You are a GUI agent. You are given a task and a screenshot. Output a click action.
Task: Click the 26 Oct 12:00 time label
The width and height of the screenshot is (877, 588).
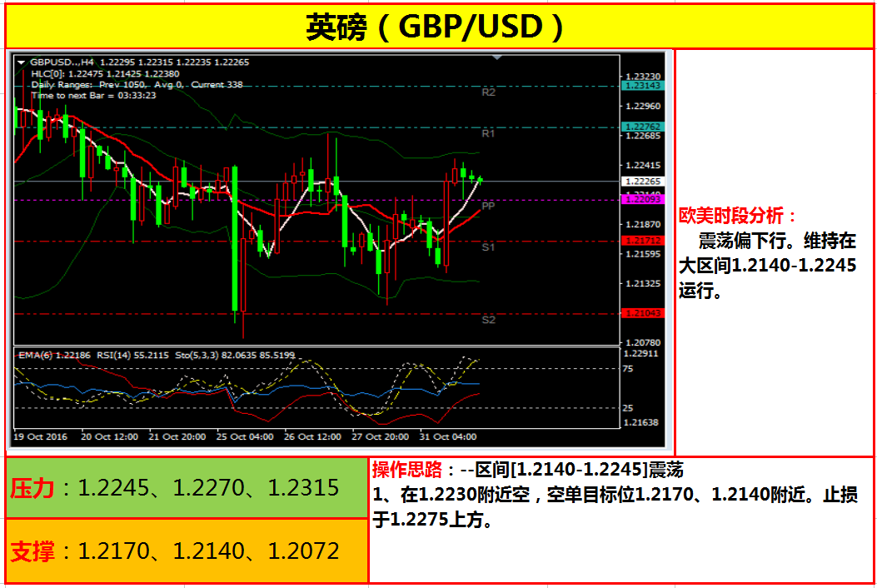coord(312,437)
